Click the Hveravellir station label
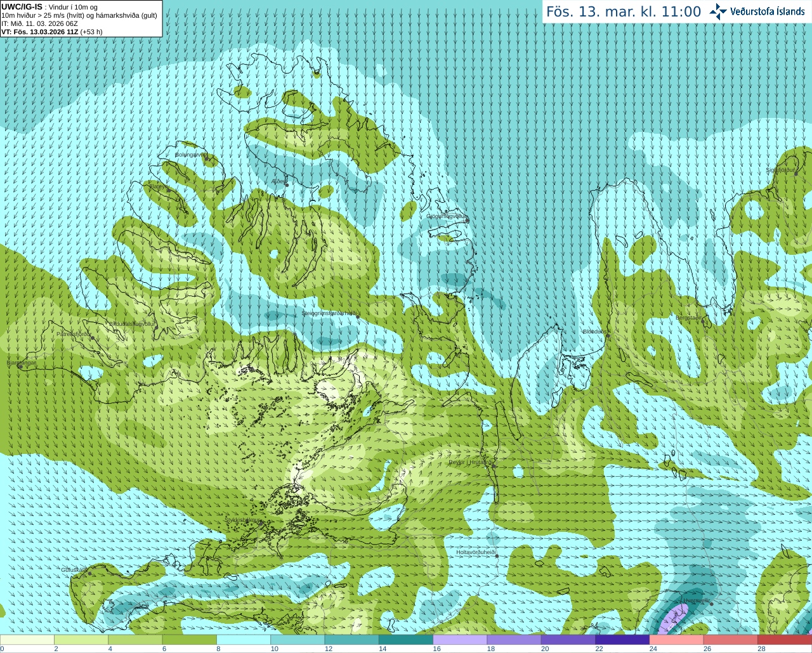 (x=696, y=600)
